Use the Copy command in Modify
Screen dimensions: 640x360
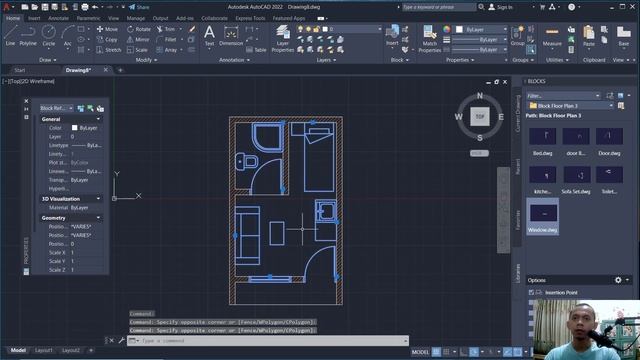107,40
